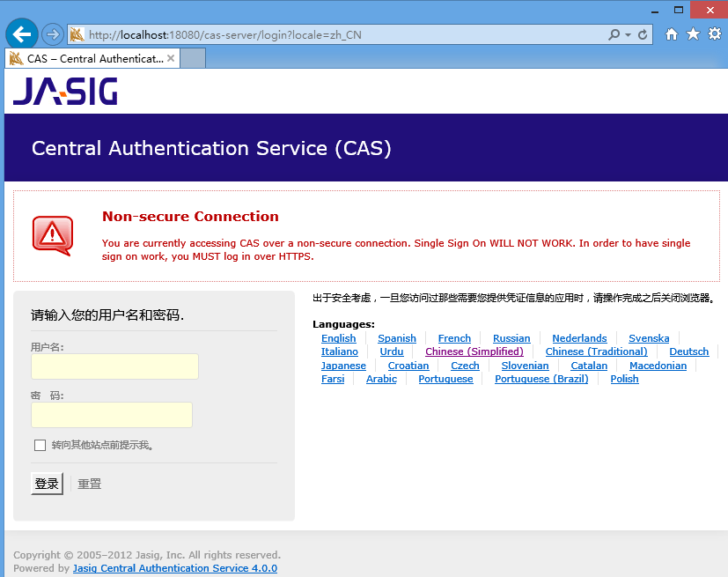728x577 pixels.
Task: Switch language to Spanish
Action: point(397,338)
